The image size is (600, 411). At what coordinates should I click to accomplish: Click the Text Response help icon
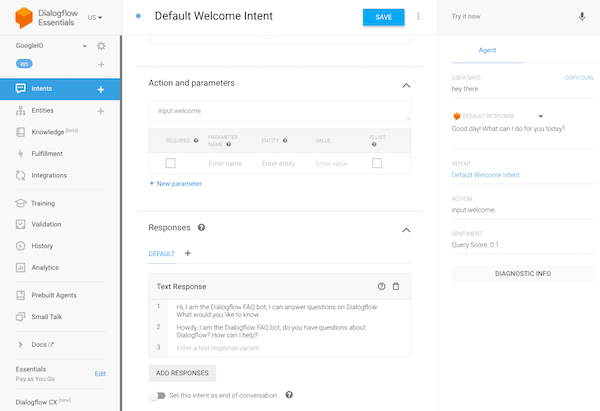point(381,287)
